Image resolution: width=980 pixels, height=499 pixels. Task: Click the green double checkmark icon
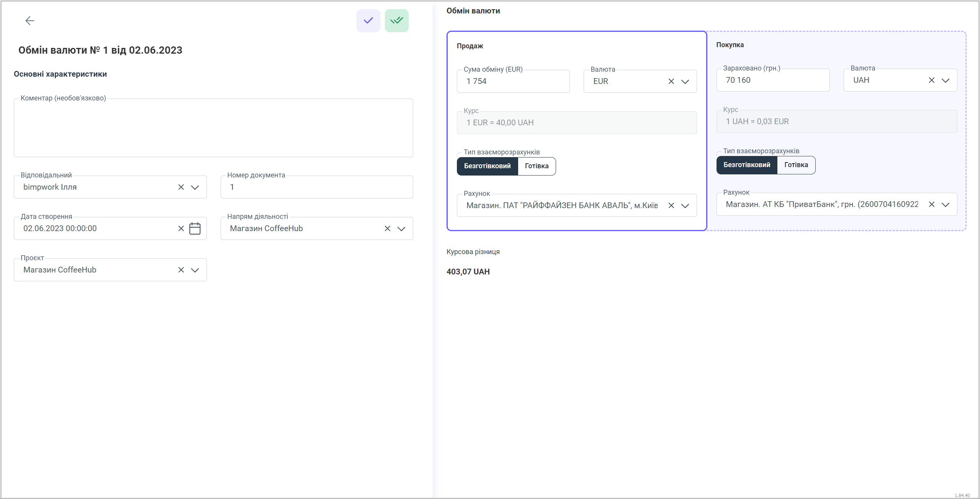point(396,21)
